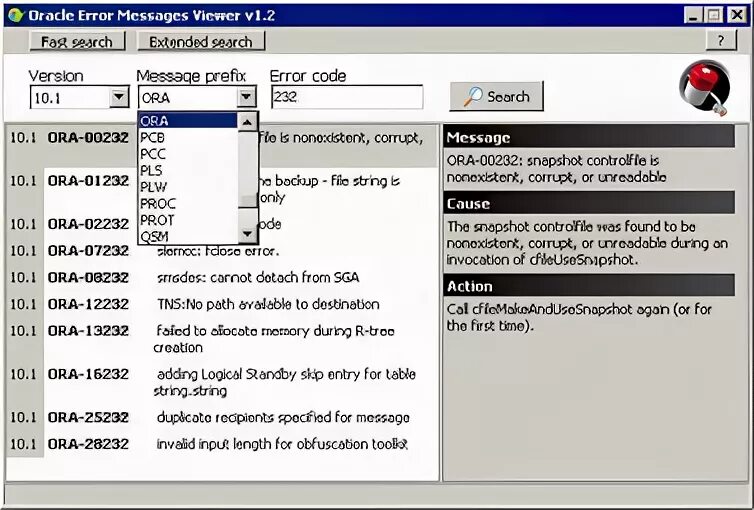Select the ORA-00232 result row
The height and width of the screenshot is (510, 754).
(222, 146)
